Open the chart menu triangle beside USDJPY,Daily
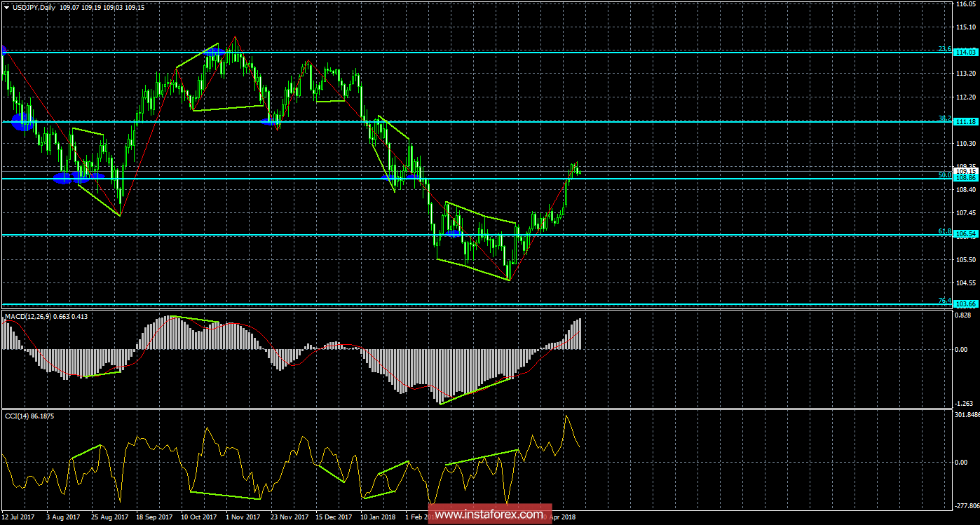 point(6,6)
